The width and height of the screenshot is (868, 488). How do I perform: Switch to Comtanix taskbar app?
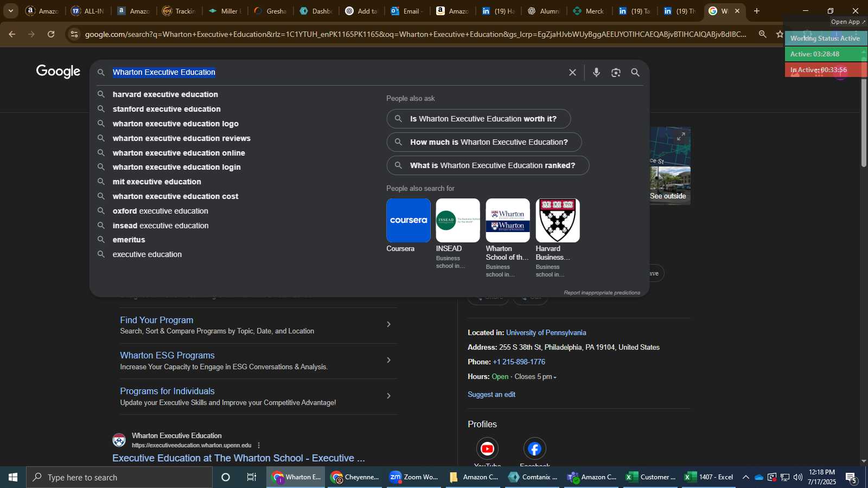click(x=533, y=477)
